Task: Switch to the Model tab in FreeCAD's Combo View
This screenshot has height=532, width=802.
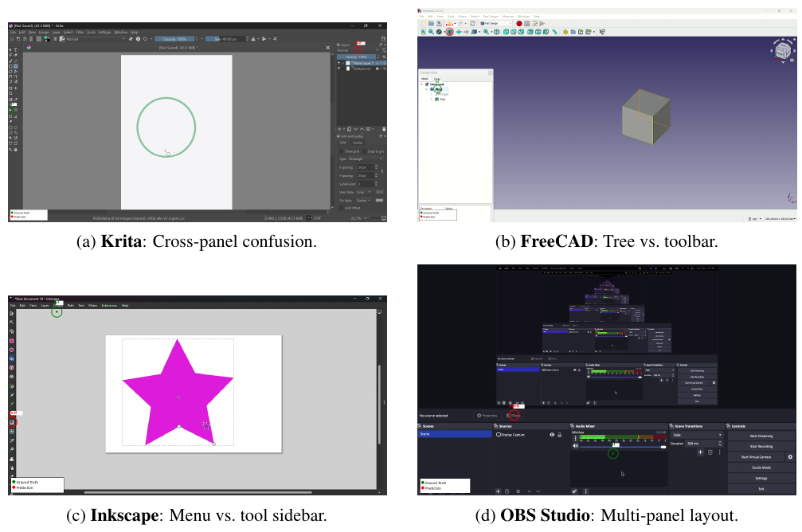Action: click(x=424, y=78)
